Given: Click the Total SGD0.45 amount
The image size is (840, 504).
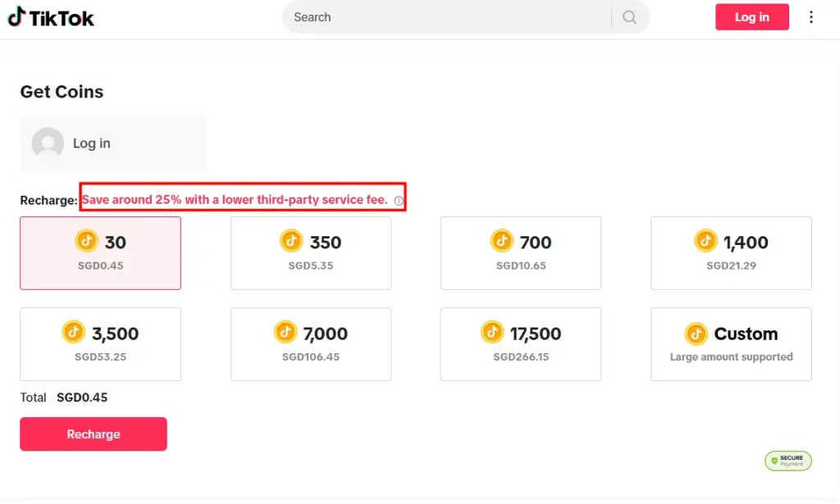Looking at the screenshot, I should [x=82, y=397].
